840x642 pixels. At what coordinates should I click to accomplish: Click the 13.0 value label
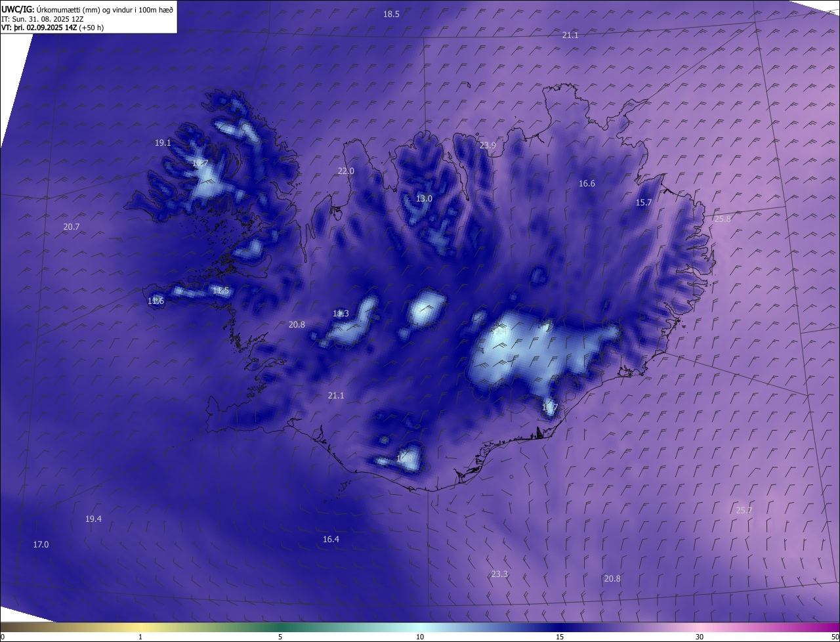(424, 198)
